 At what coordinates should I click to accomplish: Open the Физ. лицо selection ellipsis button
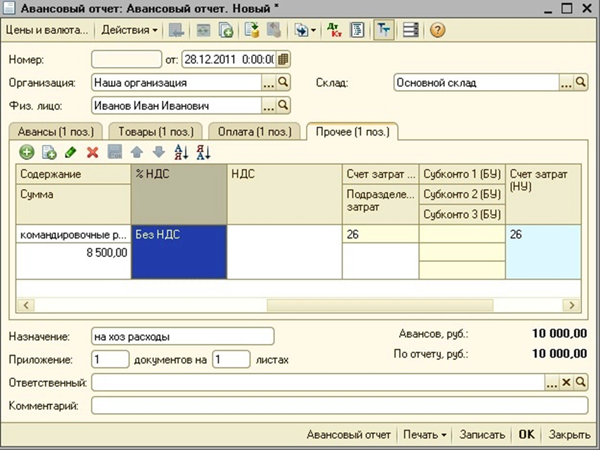point(269,106)
